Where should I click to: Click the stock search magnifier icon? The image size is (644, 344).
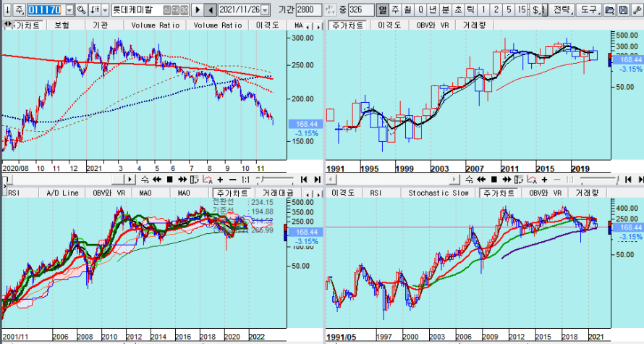click(x=81, y=9)
